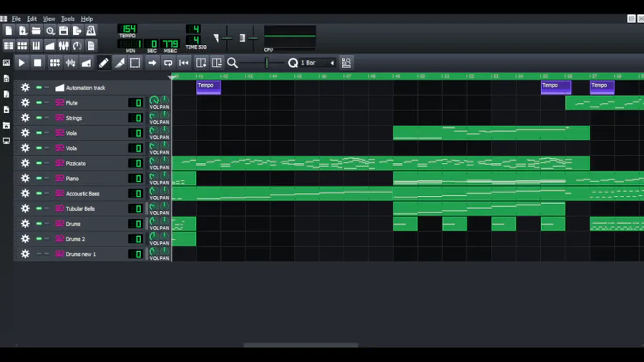This screenshot has width=644, height=362.
Task: Mute the Pizzicato track
Action: (x=39, y=163)
